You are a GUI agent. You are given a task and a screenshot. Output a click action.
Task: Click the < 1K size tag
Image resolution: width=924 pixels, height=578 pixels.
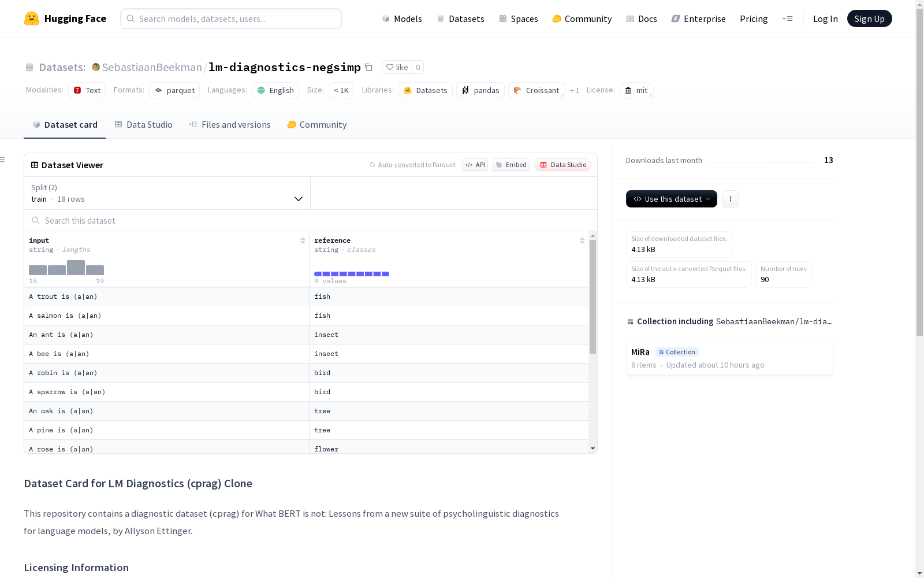tap(341, 90)
